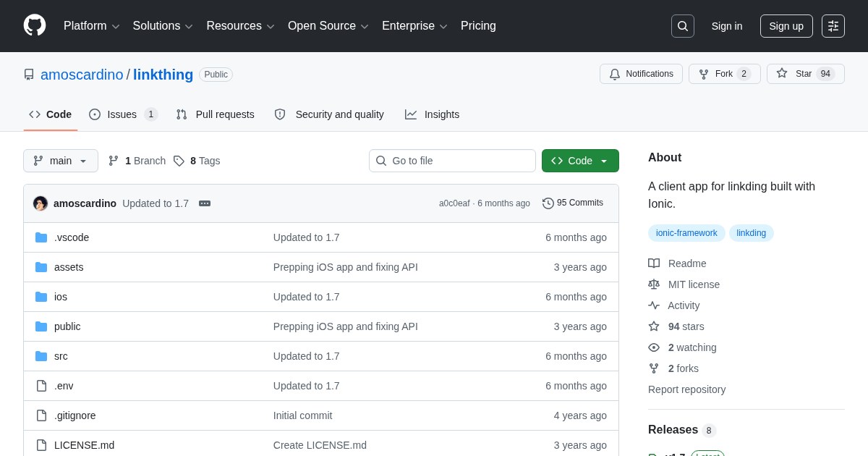This screenshot has height=456, width=868.
Task: Select the ionic-framework topic tag
Action: coord(686,233)
